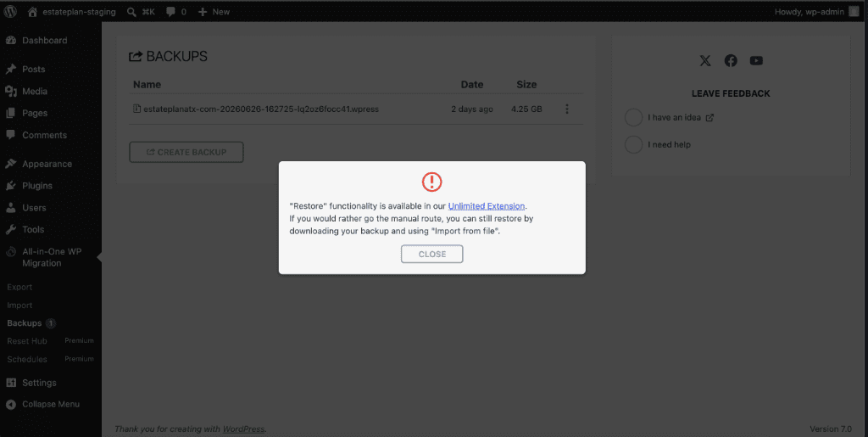868x437 pixels.
Task: Go to Export submenu
Action: (19, 287)
